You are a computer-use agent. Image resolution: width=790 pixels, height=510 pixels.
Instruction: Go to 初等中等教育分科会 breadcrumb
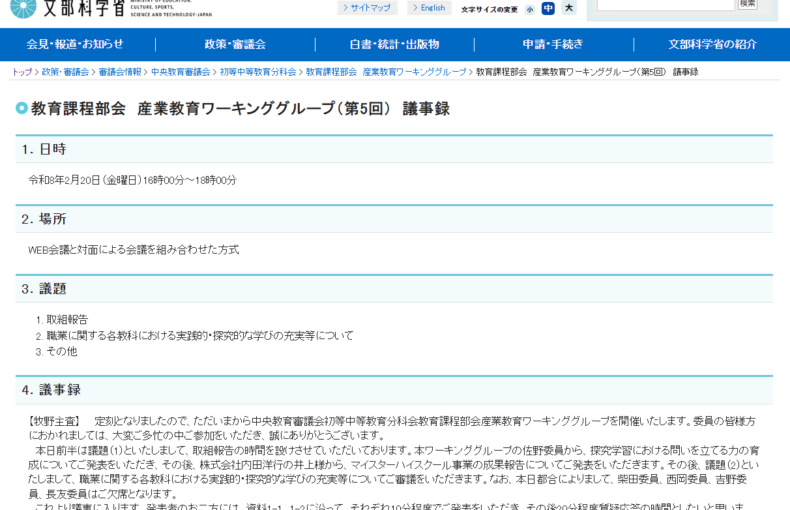click(x=257, y=72)
